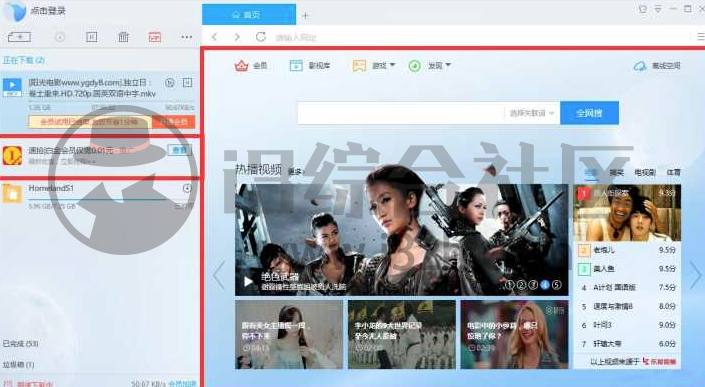Image resolution: width=705 pixels, height=387 pixels.
Task: Reload the page with refresh icon
Action: (x=261, y=37)
